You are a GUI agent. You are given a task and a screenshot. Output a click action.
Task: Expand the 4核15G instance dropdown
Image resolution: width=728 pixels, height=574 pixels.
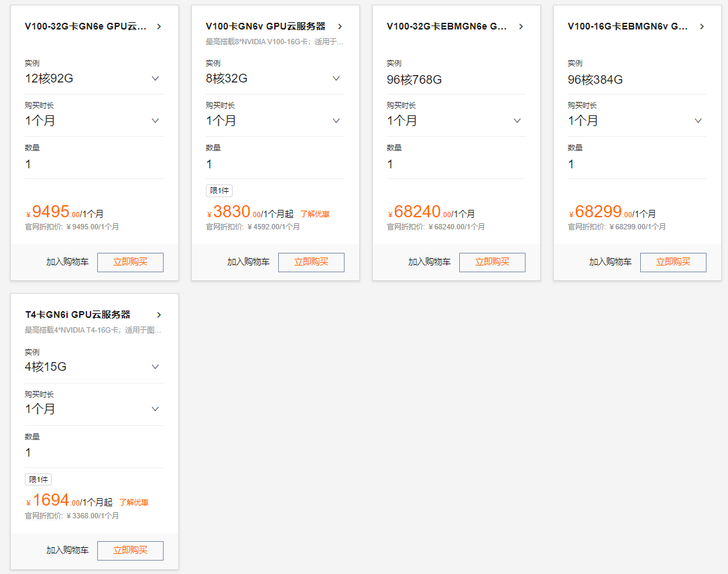tap(155, 367)
